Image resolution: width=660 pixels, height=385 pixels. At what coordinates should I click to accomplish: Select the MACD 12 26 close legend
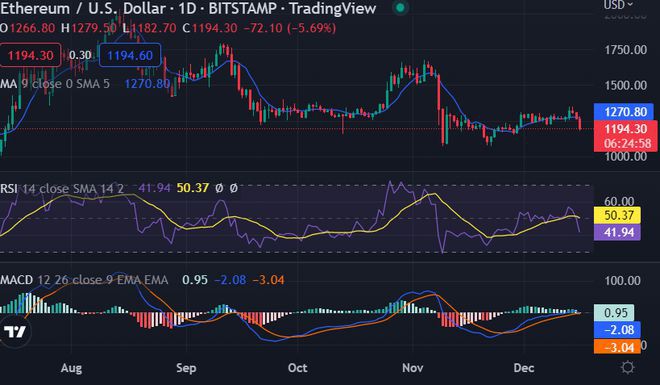[84, 280]
